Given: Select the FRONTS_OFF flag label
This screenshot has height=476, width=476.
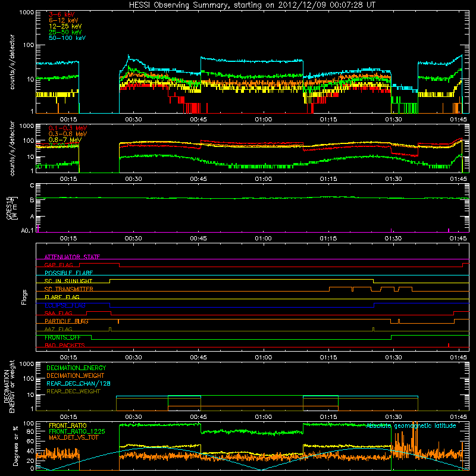Looking at the screenshot, I should pos(62,337).
